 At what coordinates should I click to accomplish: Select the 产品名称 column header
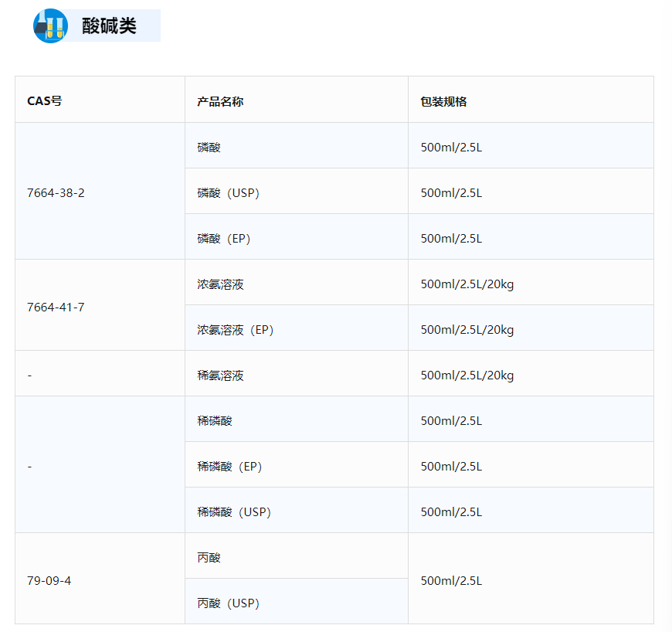[220, 101]
